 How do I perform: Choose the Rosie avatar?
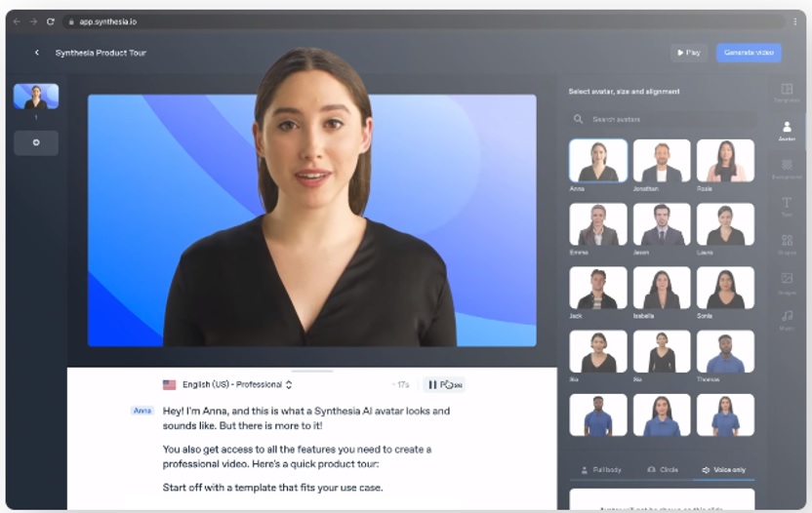point(725,161)
